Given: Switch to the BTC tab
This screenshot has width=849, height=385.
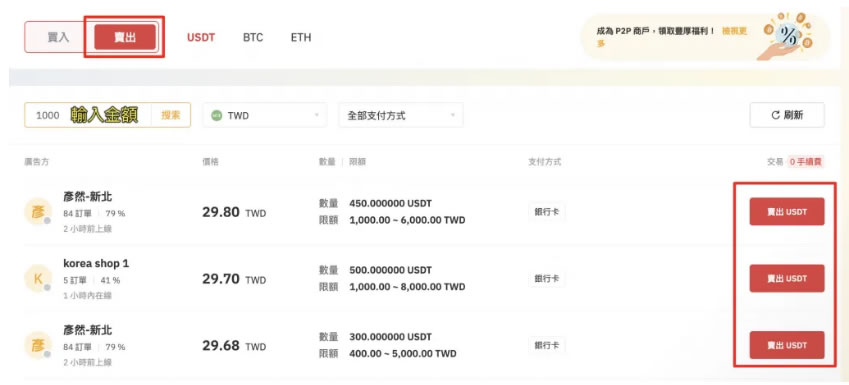Looking at the screenshot, I should pos(253,38).
